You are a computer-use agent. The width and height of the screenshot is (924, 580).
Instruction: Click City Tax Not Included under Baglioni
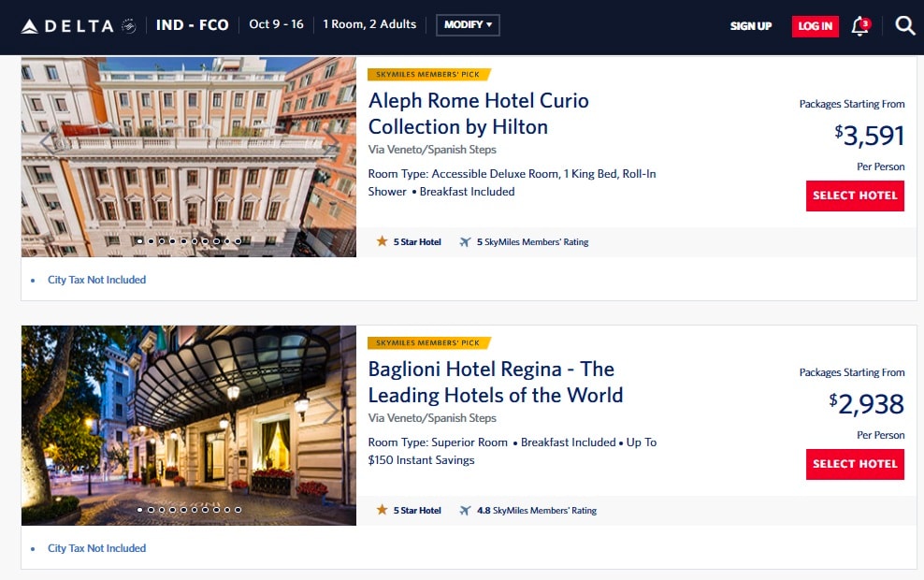coord(96,548)
